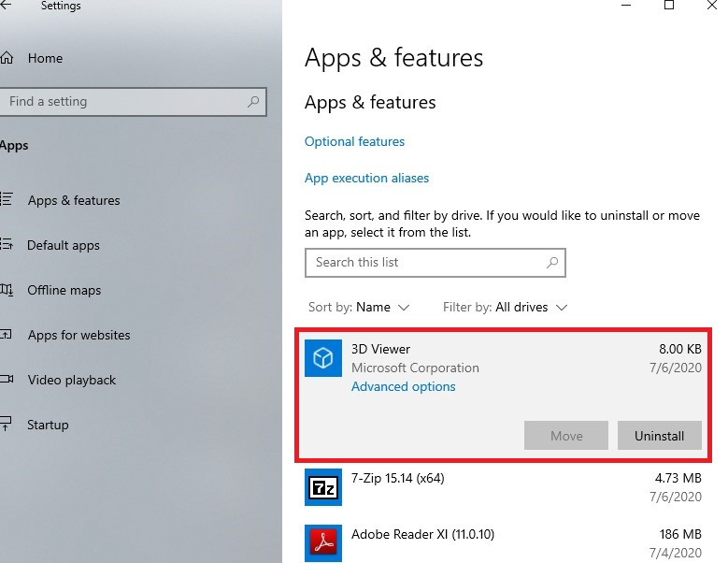
Task: Click the magnifier in Search this list
Action: (x=552, y=263)
